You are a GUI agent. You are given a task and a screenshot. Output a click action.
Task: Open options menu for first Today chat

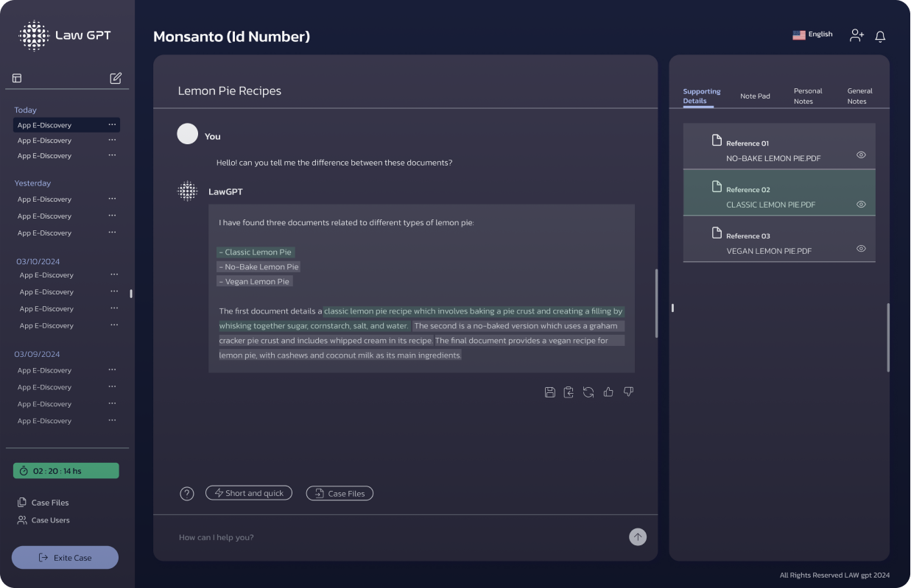(112, 125)
